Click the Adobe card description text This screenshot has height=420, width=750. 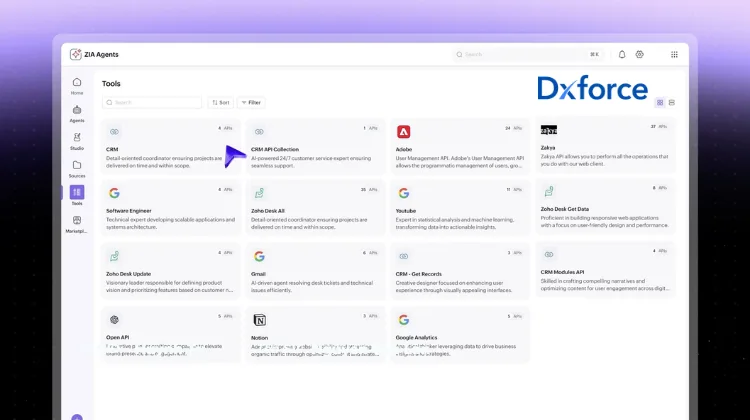tap(460, 162)
